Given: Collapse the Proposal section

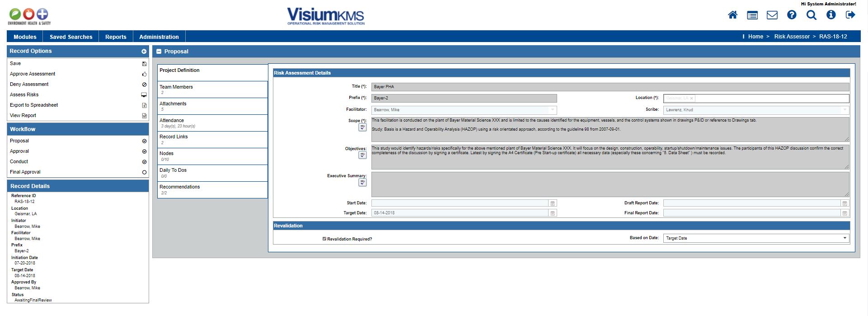Looking at the screenshot, I should pyautogui.click(x=159, y=52).
